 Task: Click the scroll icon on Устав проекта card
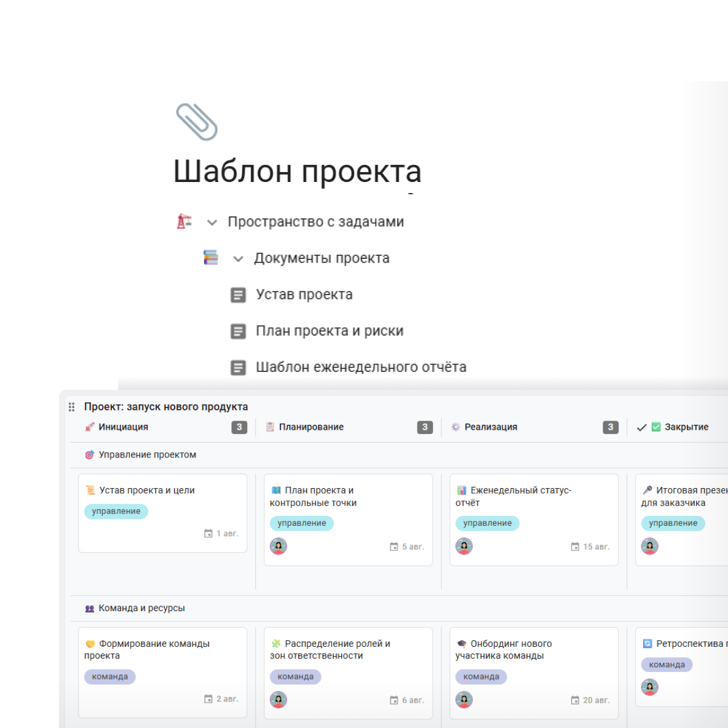point(90,490)
